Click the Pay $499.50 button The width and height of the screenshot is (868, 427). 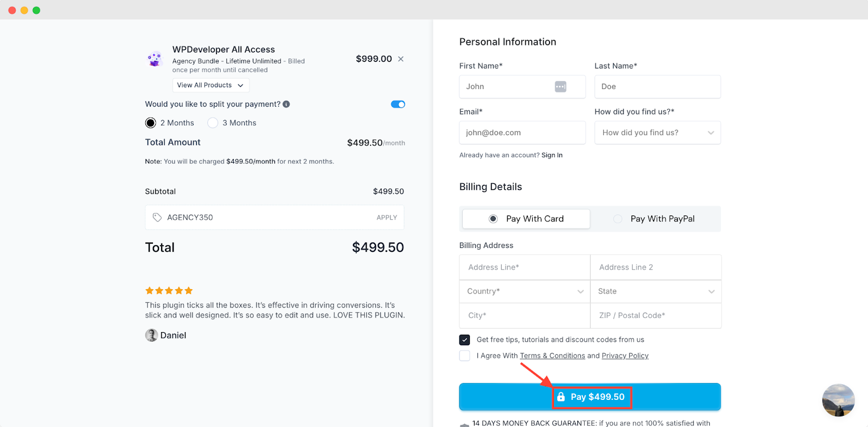click(590, 397)
